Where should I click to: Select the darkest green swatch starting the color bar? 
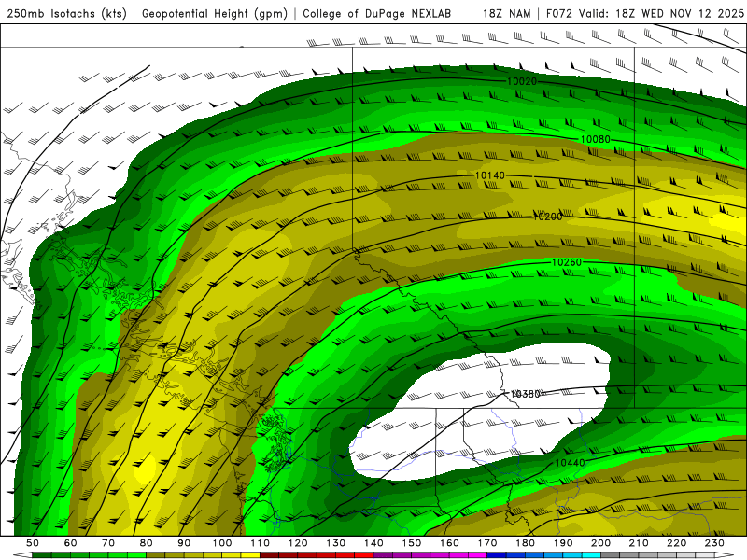(x=42, y=555)
